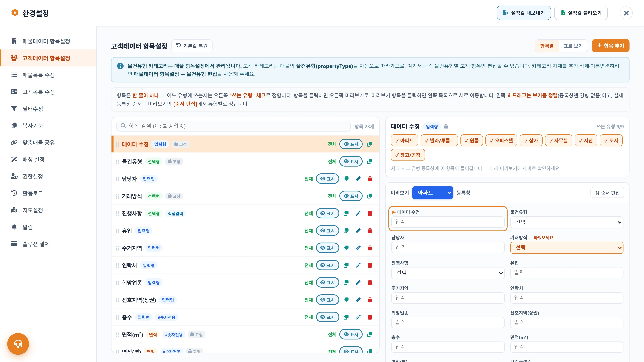
Task: Click the trash icon in 주거지역 row
Action: (x=370, y=248)
